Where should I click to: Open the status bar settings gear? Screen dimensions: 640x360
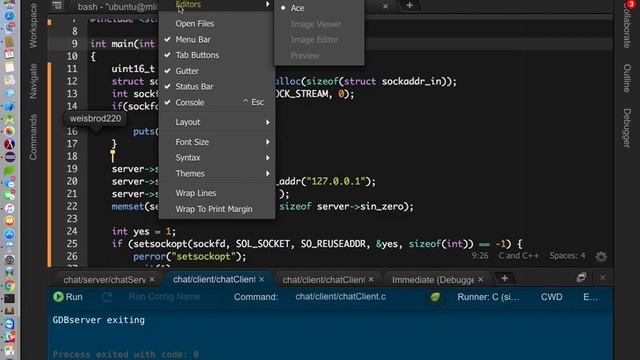601,256
